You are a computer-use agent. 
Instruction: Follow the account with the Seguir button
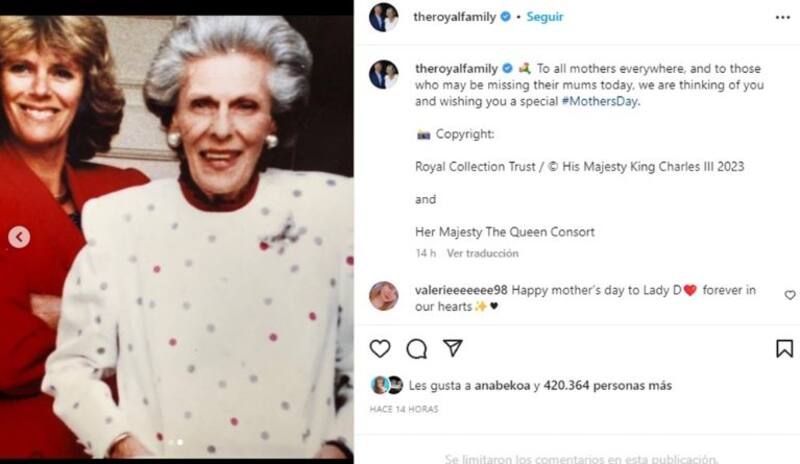[545, 17]
